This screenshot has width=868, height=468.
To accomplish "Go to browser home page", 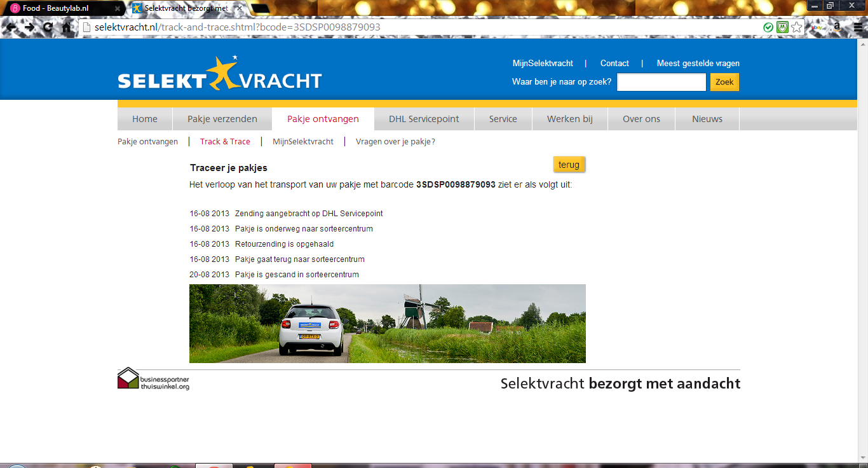I will coord(67,27).
